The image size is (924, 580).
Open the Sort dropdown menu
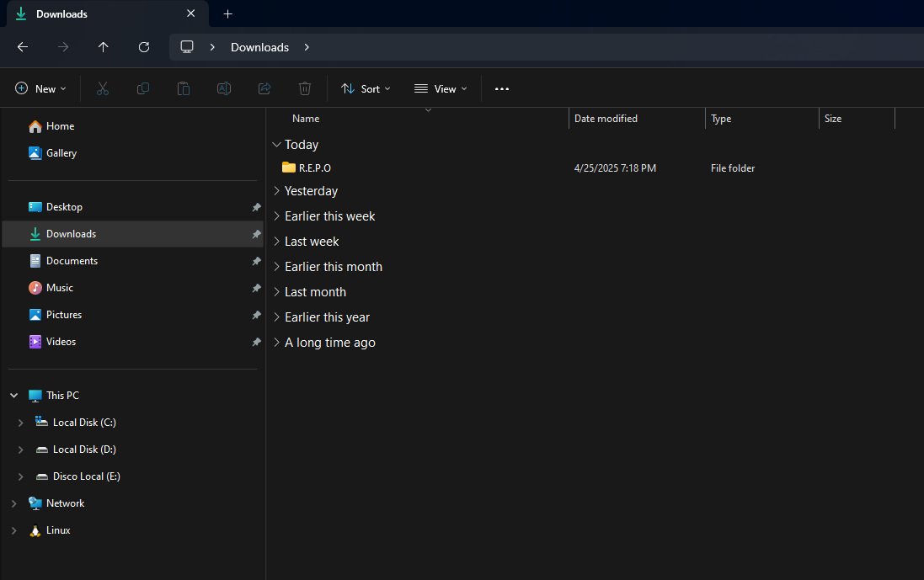click(366, 88)
